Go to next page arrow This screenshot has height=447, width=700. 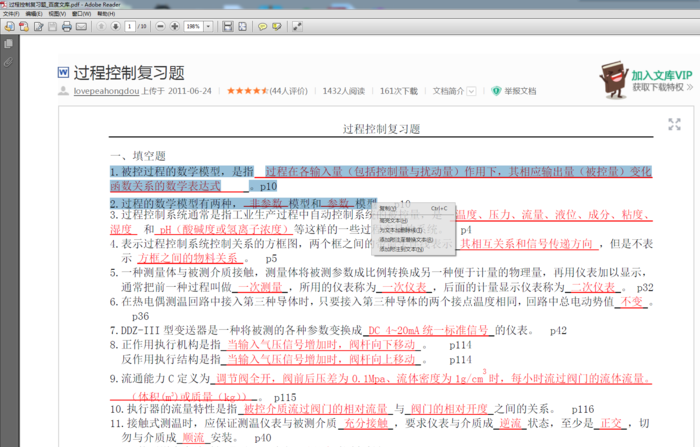click(x=115, y=26)
